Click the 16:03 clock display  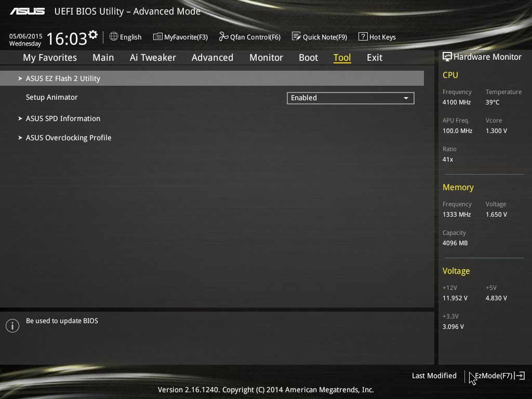[x=67, y=38]
